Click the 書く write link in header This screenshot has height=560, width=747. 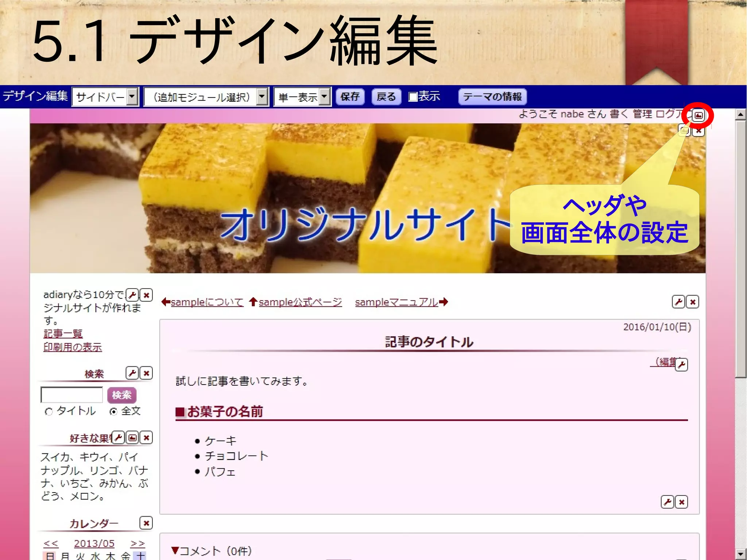(619, 114)
